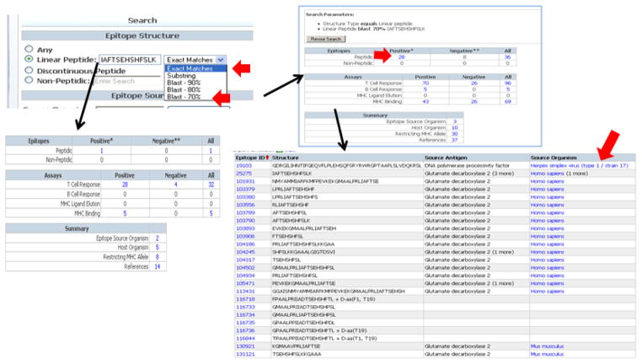Pick Substring from the match type list
The image size is (642, 364).
click(182, 78)
